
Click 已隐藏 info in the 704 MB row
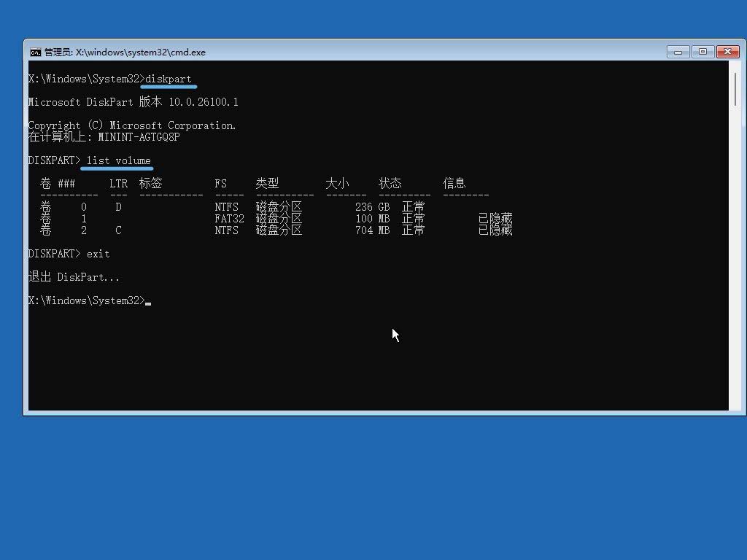pyautogui.click(x=495, y=230)
